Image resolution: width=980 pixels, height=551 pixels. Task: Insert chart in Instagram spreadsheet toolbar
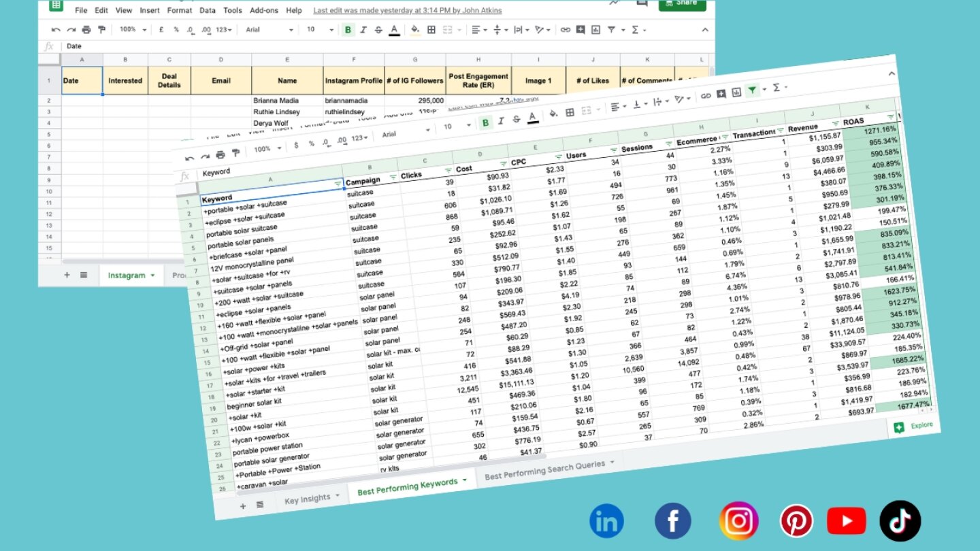point(595,30)
